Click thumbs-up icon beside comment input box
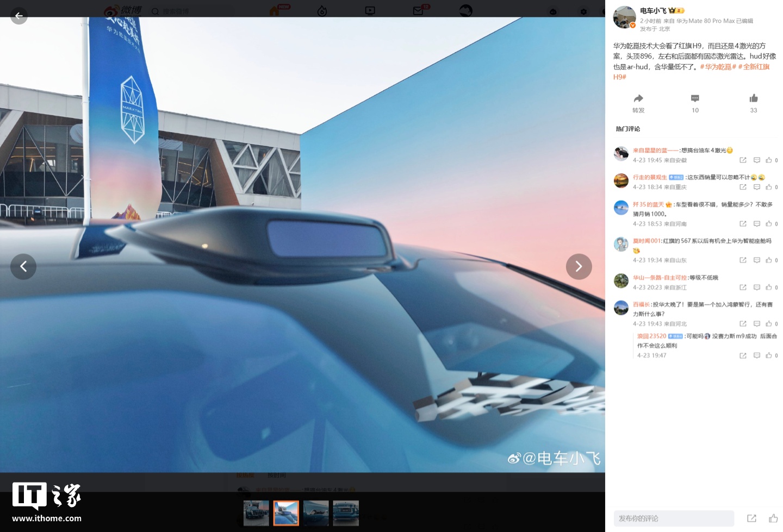 pos(773,518)
